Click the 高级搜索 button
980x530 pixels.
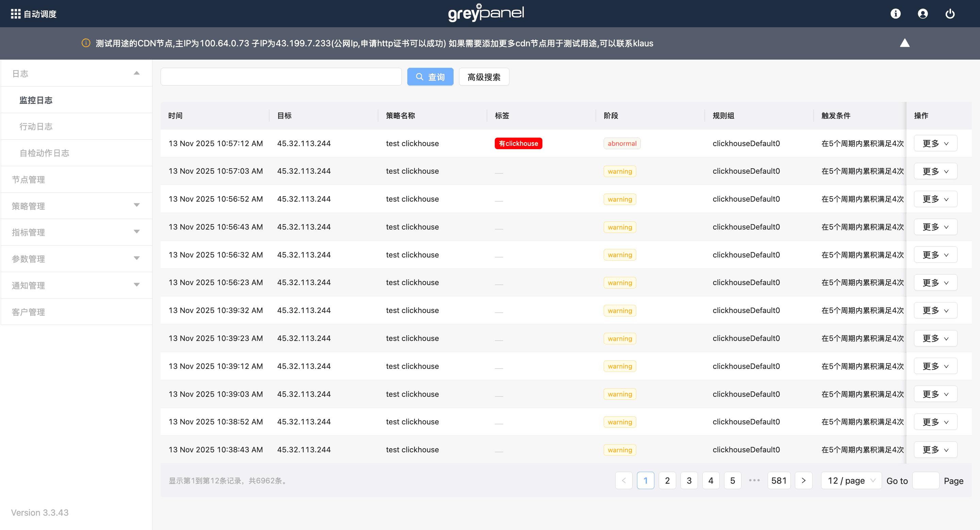point(484,77)
